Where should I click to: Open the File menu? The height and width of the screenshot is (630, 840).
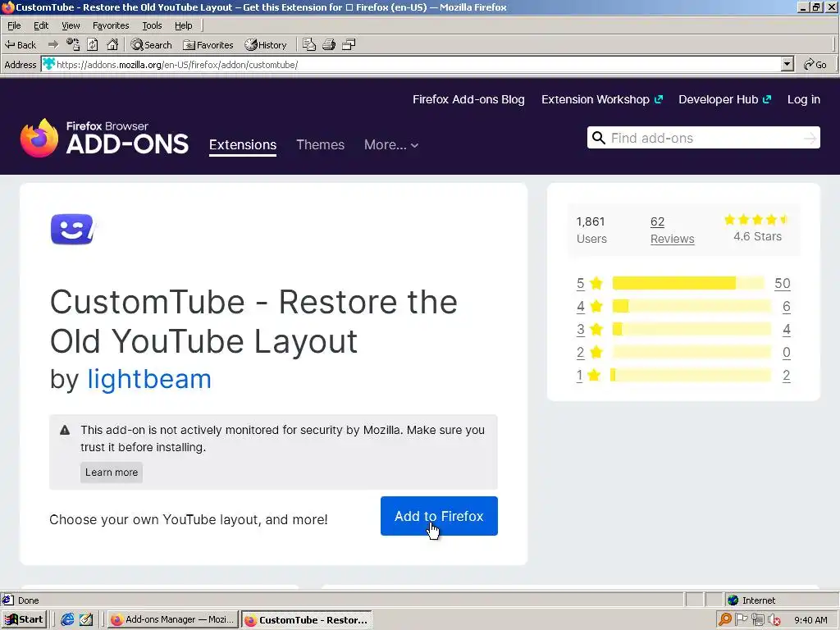(x=14, y=25)
